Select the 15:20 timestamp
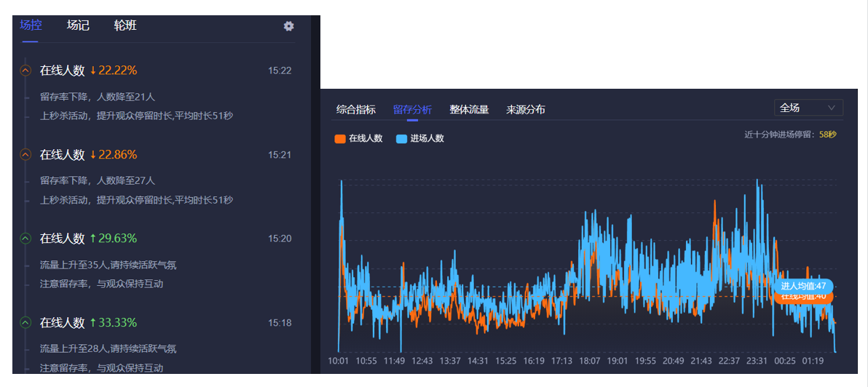Screen dimensions: 868x387 pos(280,239)
